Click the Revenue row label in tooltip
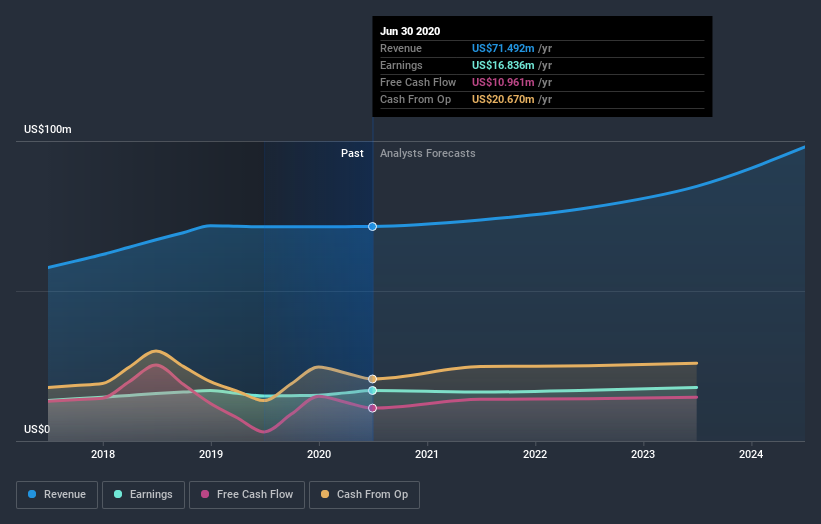The height and width of the screenshot is (524, 821). coord(401,49)
